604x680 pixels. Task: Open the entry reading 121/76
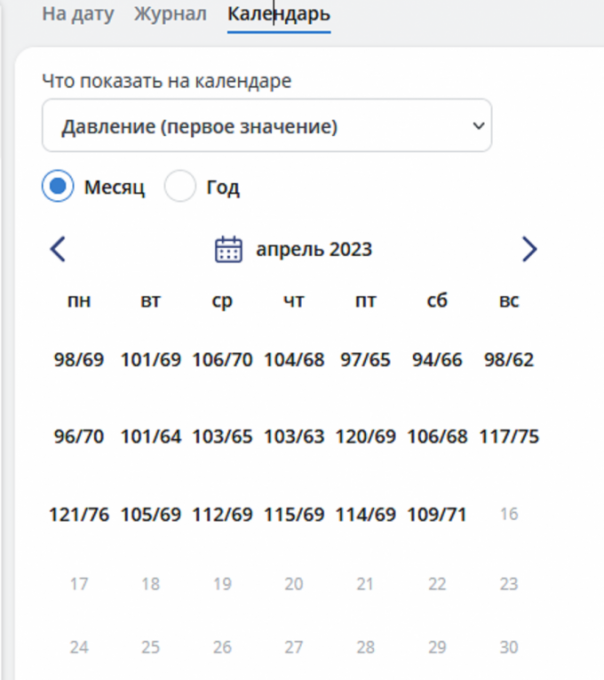point(79,515)
